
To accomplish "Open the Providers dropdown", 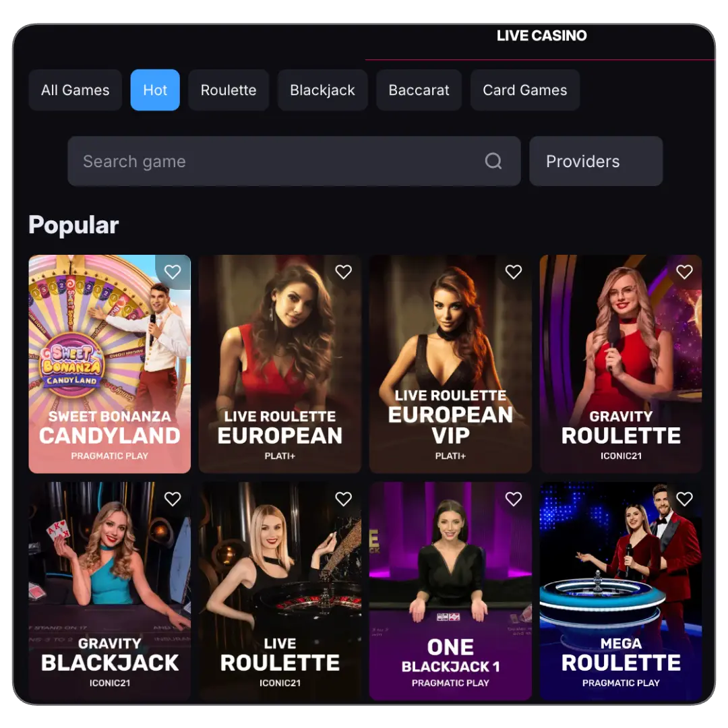I will (596, 160).
